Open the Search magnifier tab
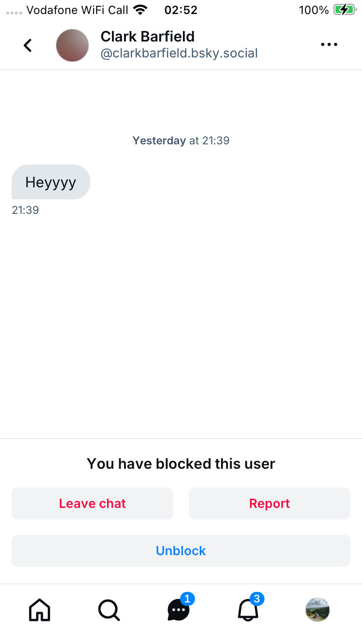The height and width of the screenshot is (644, 362). [109, 610]
